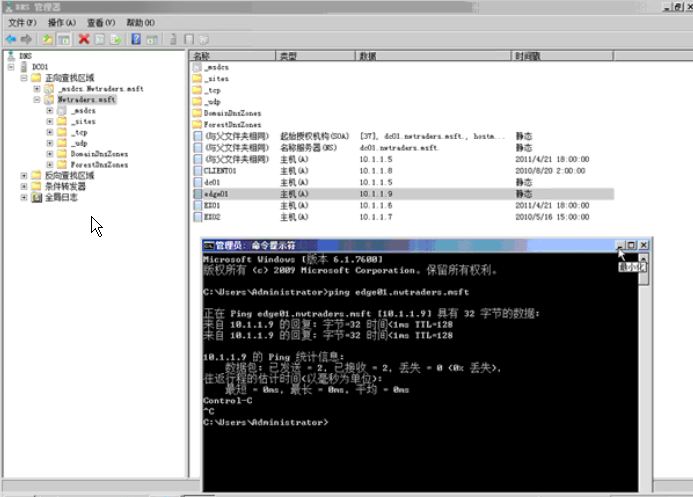The image size is (693, 497).
Task: Click the command prompt scrollbar up arrow
Action: (x=644, y=258)
